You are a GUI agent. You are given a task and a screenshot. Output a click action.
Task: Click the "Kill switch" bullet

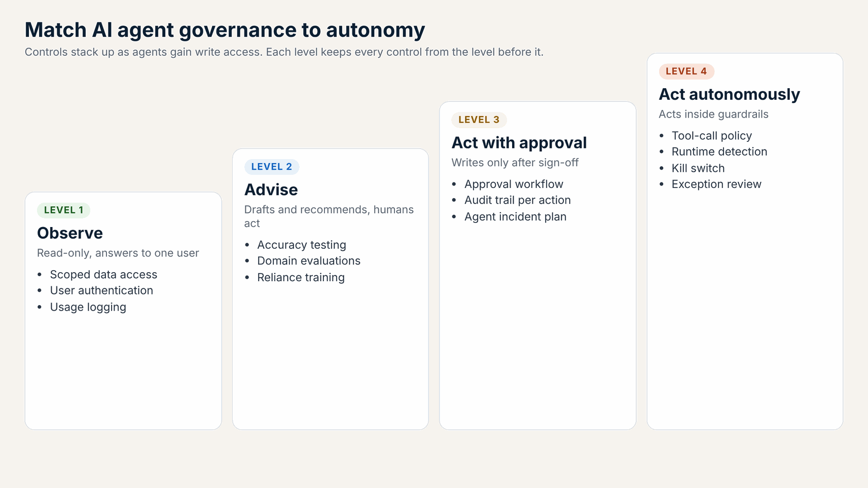pos(698,168)
